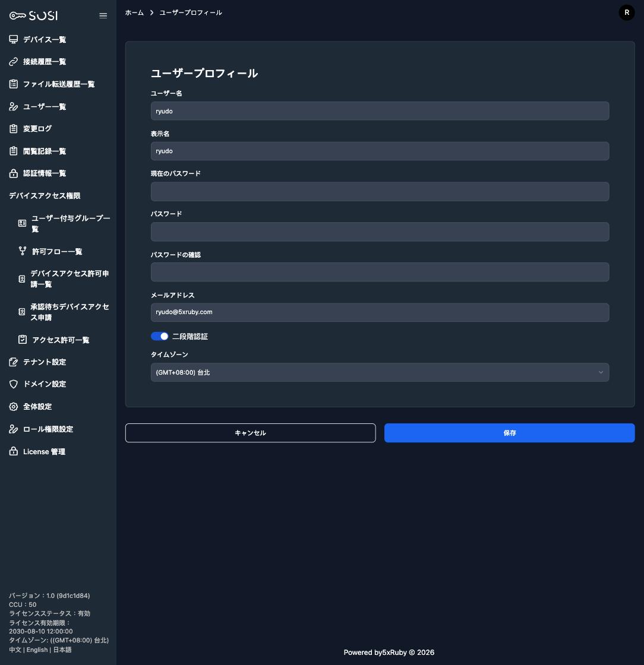The height and width of the screenshot is (665, 644).
Task: Click the メールアドレス field
Action: [380, 312]
